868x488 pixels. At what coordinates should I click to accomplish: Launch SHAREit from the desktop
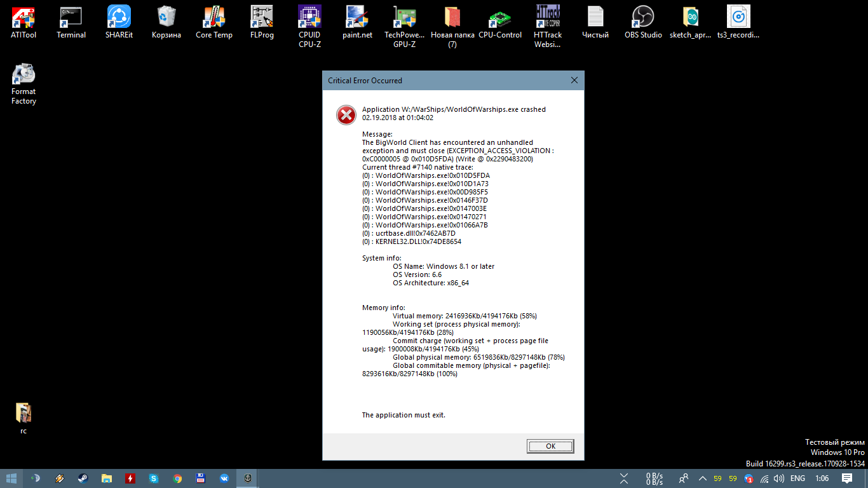(x=119, y=22)
